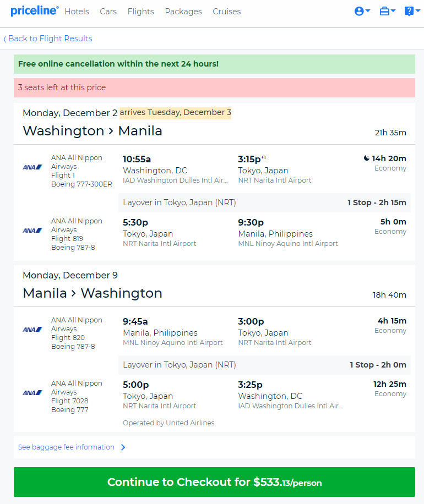Click the ANA logo for Flight 1
Screen dimensions: 424x504
[32, 167]
